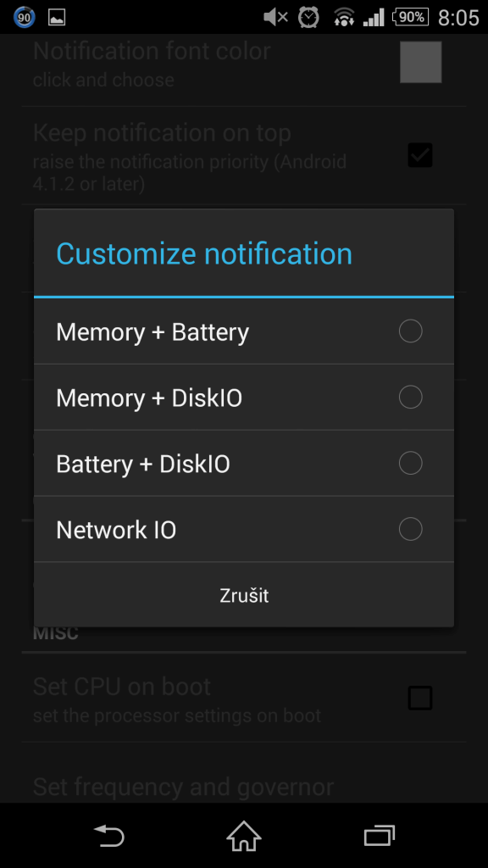Select the Memory + Battery radio button
488x868 pixels.
click(x=411, y=331)
